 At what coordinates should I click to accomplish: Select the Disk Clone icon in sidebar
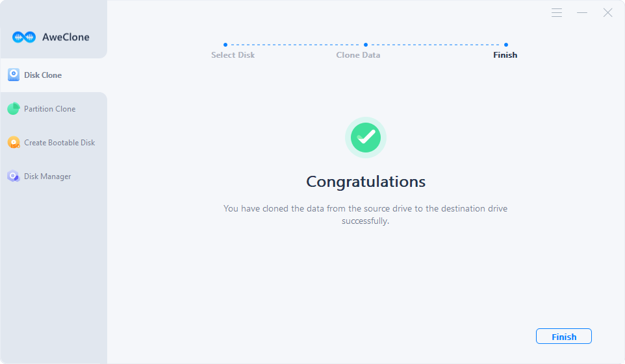pyautogui.click(x=14, y=75)
